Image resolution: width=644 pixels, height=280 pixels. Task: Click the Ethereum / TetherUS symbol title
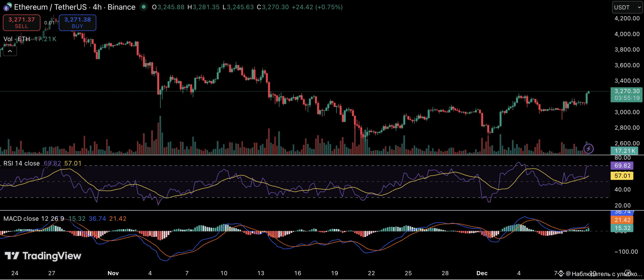[50, 7]
